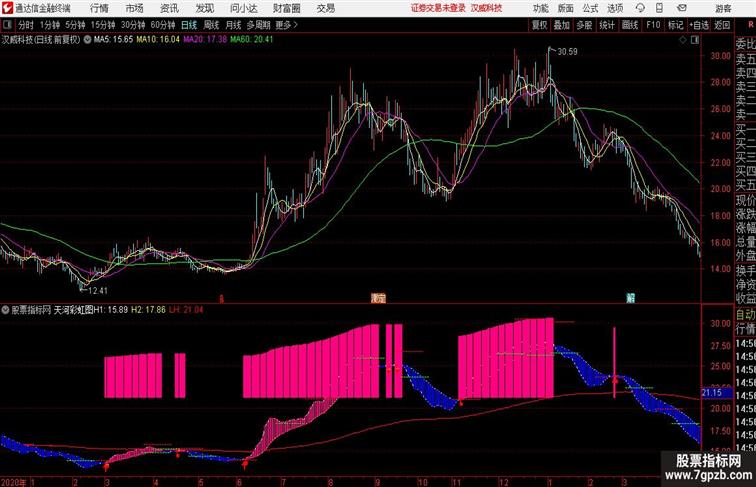Click the red 汉威科技 title text
756x487 pixels.
click(486, 8)
